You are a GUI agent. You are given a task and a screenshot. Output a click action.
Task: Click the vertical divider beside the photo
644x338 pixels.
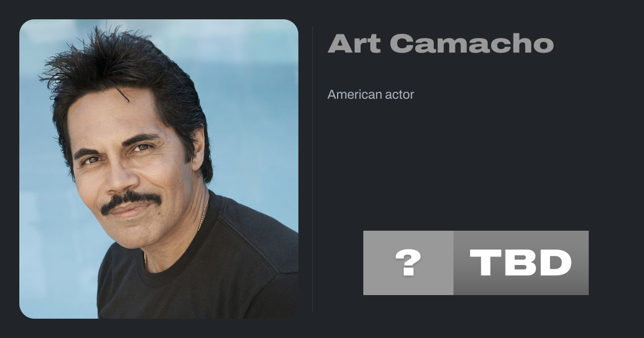pyautogui.click(x=312, y=169)
